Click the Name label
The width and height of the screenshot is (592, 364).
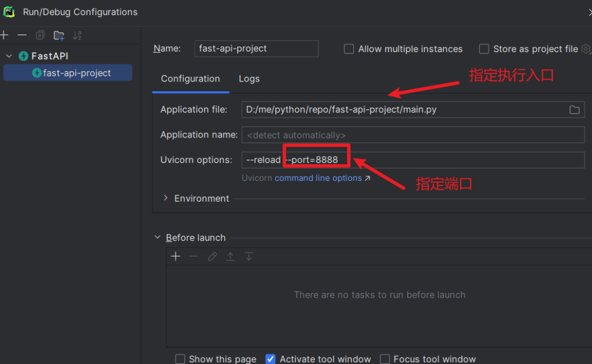(x=167, y=49)
